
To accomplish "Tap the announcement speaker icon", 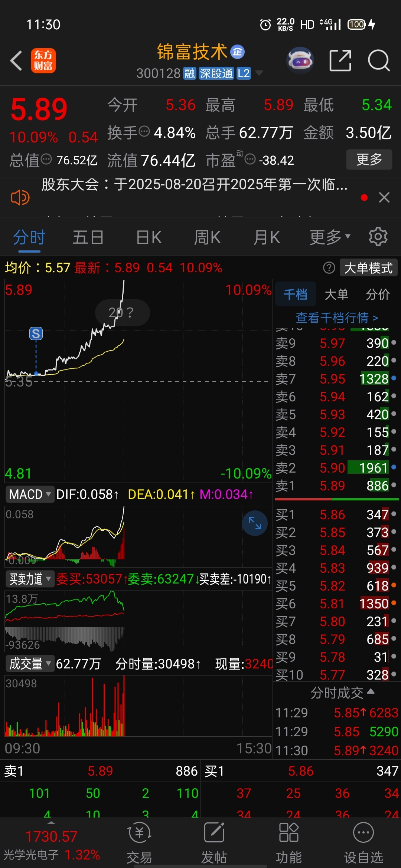I will coord(20,197).
